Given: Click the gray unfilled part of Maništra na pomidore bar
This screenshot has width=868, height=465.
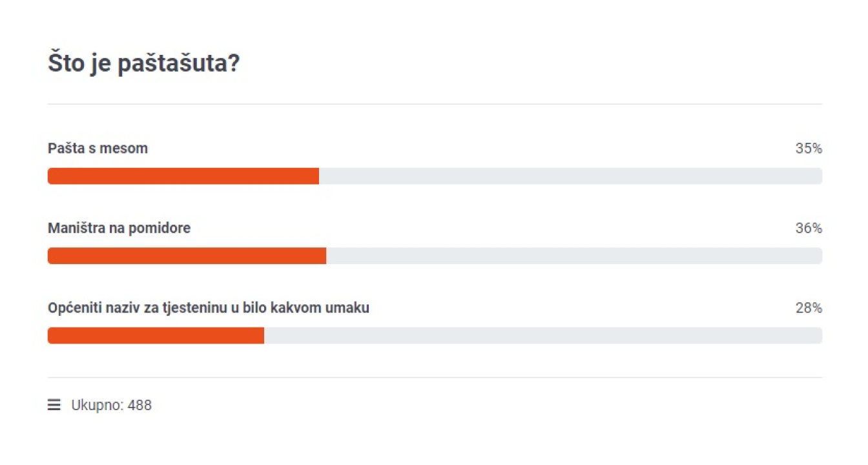Looking at the screenshot, I should click(573, 256).
